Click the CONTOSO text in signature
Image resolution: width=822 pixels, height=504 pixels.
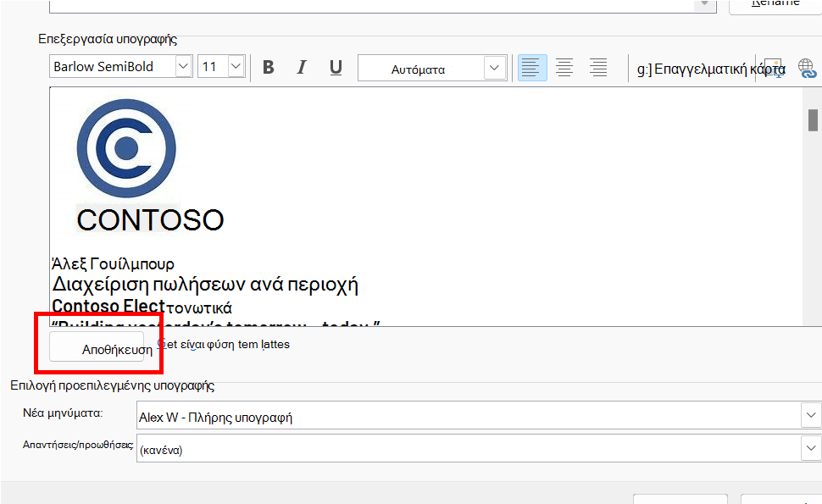pos(151,219)
